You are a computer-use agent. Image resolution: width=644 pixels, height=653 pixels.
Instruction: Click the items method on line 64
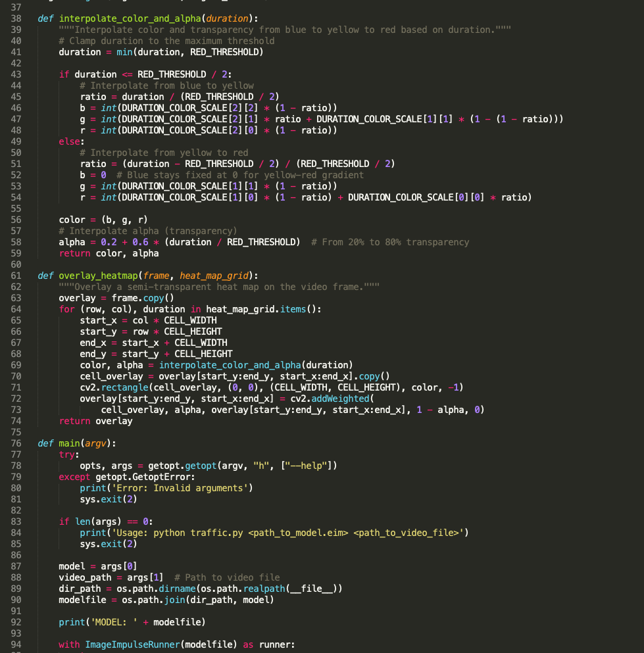(293, 310)
